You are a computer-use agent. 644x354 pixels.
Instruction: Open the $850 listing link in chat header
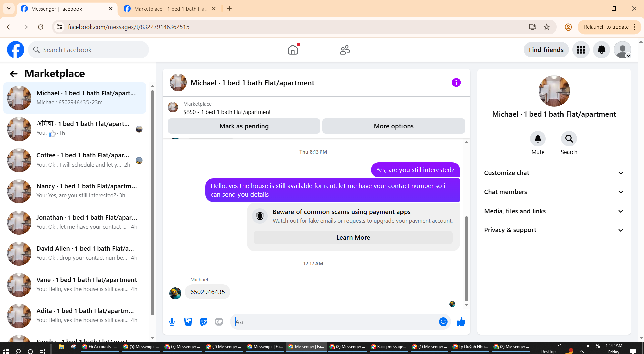227,112
